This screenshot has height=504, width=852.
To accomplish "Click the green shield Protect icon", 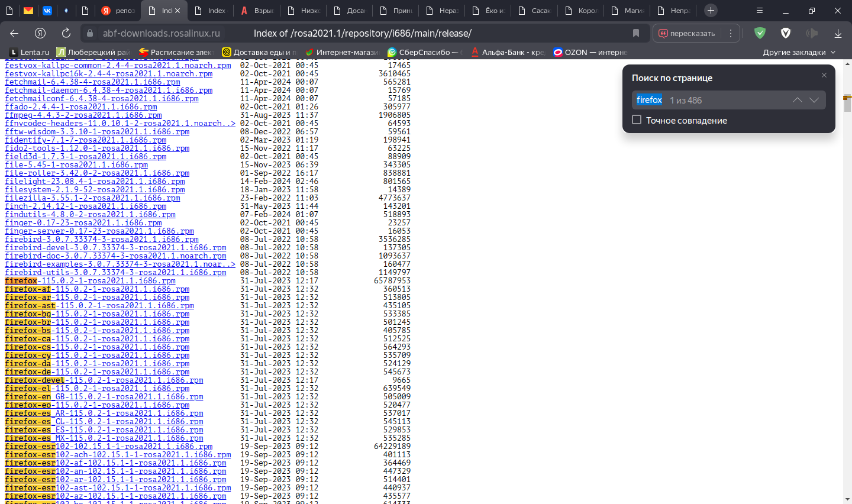I will (x=760, y=33).
